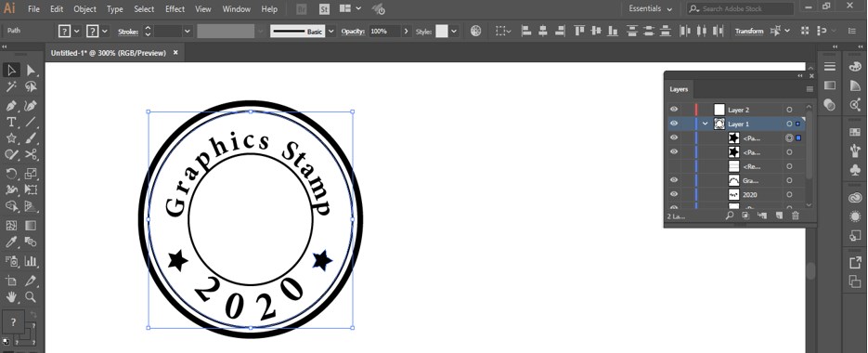This screenshot has height=353, width=868.
Task: Click target circle for Layer 2
Action: 789,110
